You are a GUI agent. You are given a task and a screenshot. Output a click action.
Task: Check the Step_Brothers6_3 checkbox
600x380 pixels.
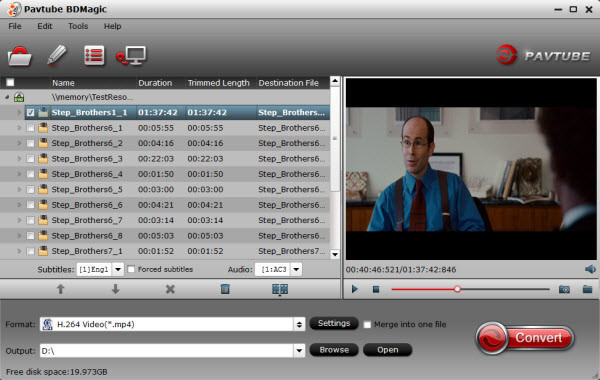tap(30, 158)
